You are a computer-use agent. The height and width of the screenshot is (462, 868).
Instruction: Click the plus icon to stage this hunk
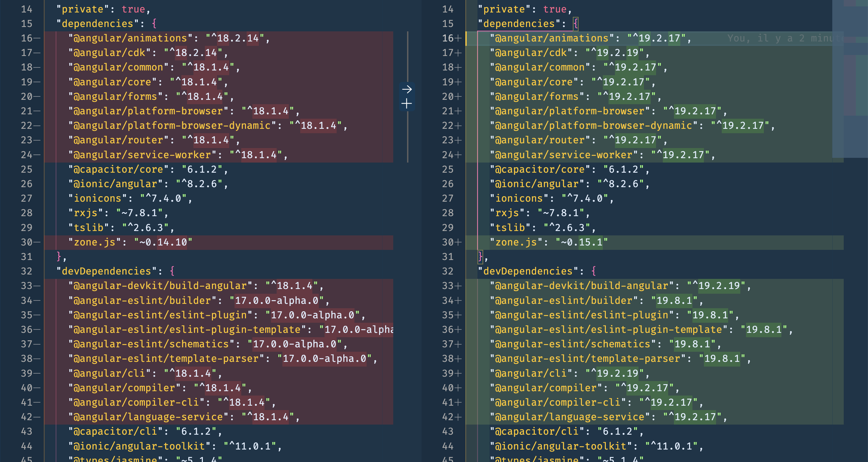(x=407, y=103)
